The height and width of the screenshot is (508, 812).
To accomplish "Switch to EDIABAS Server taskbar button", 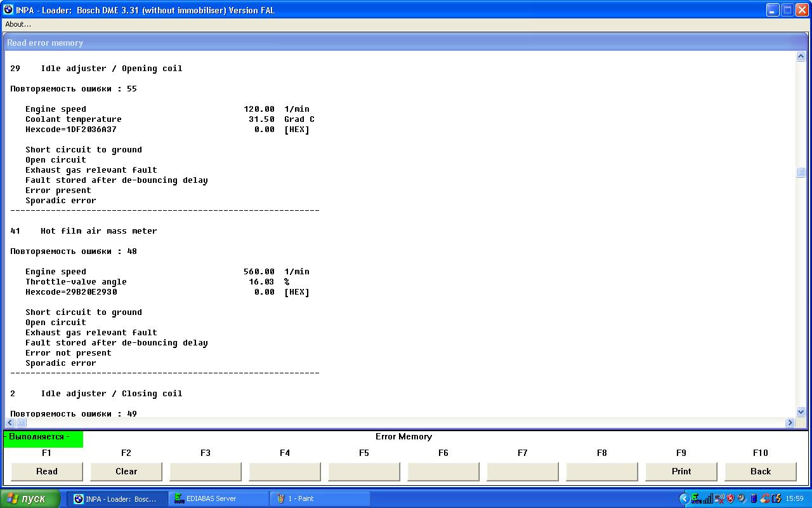I will click(219, 498).
